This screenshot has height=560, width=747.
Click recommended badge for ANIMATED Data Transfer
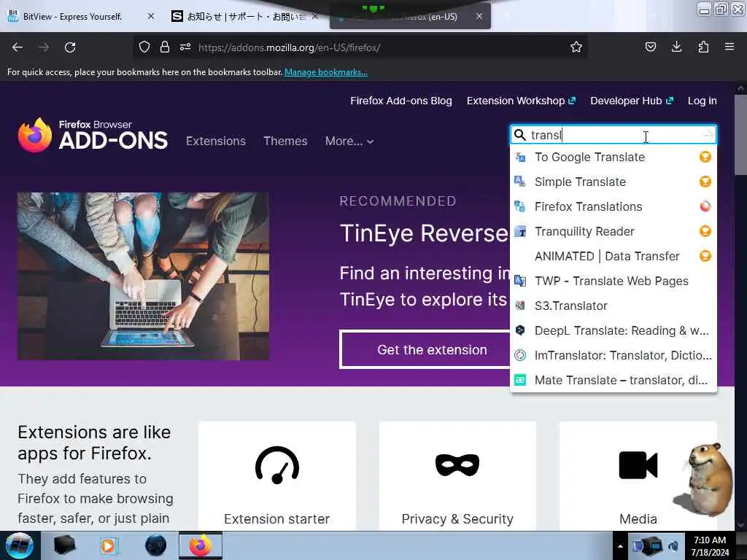705,256
